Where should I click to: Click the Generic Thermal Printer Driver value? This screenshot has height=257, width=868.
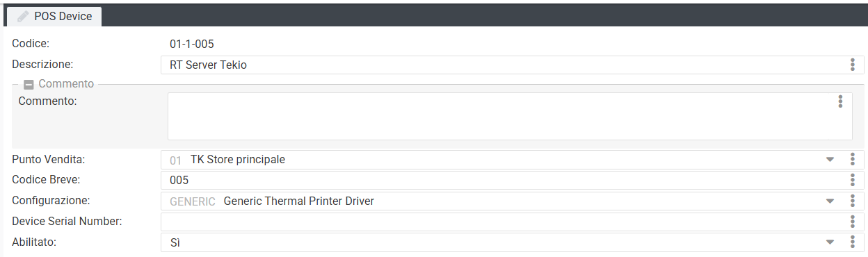(x=299, y=201)
